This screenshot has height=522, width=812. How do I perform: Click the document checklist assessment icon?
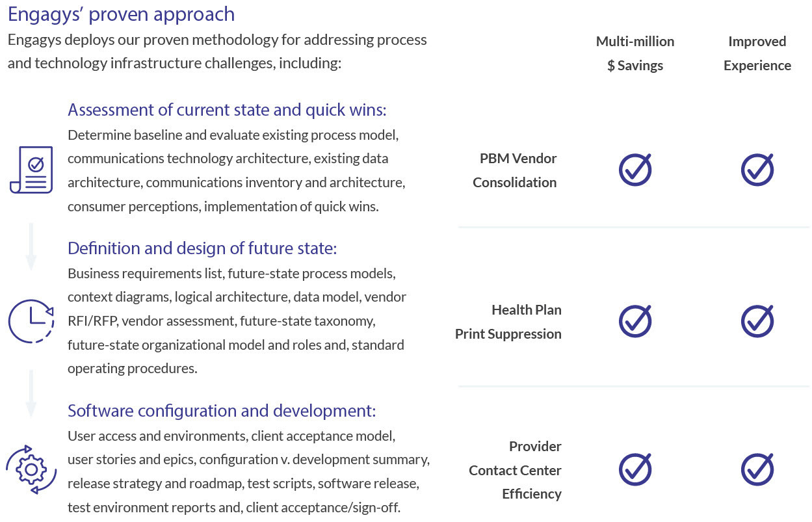point(31,170)
